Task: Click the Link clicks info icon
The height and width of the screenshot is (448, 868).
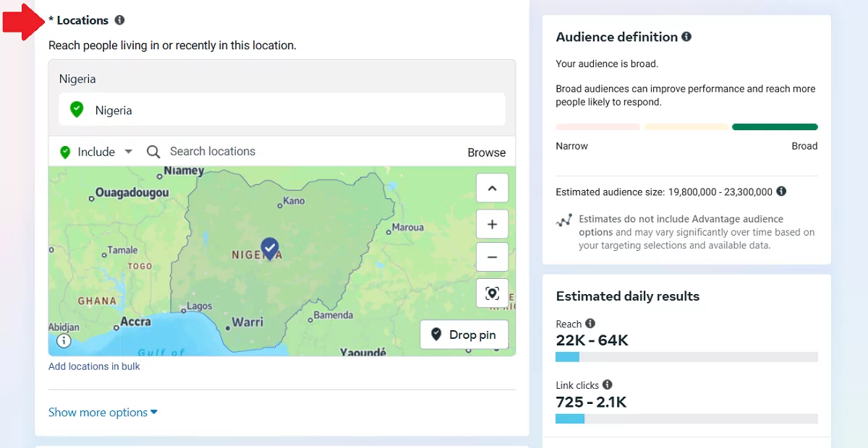Action: [608, 385]
